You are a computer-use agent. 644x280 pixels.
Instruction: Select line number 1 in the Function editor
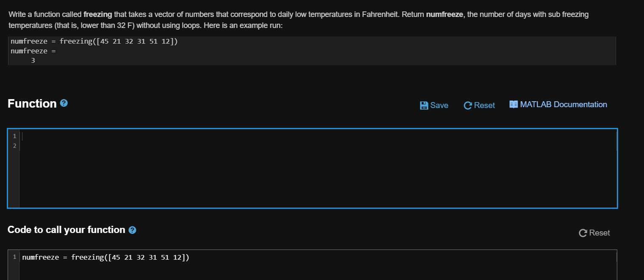14,136
